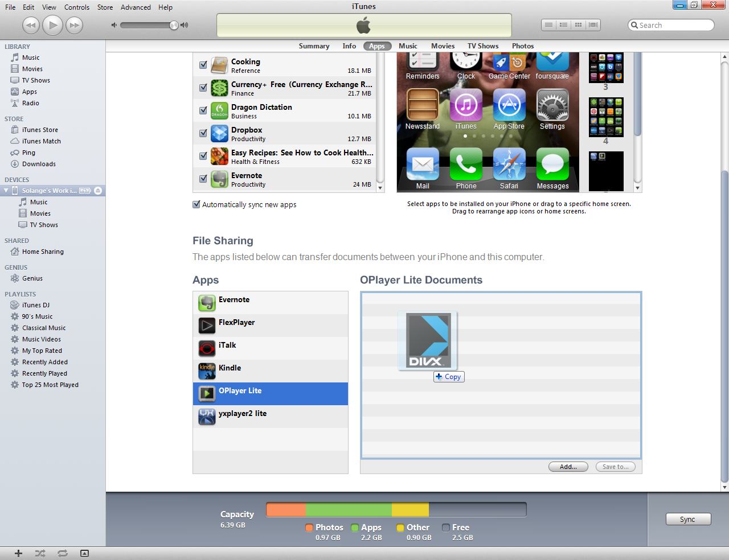
Task: Select iTalk in File Sharing apps
Action: tap(271, 348)
